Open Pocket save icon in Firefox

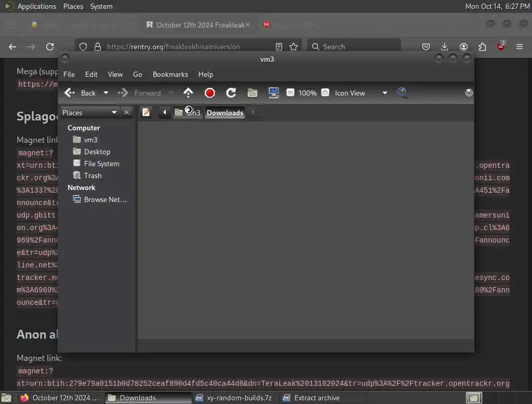tap(426, 47)
